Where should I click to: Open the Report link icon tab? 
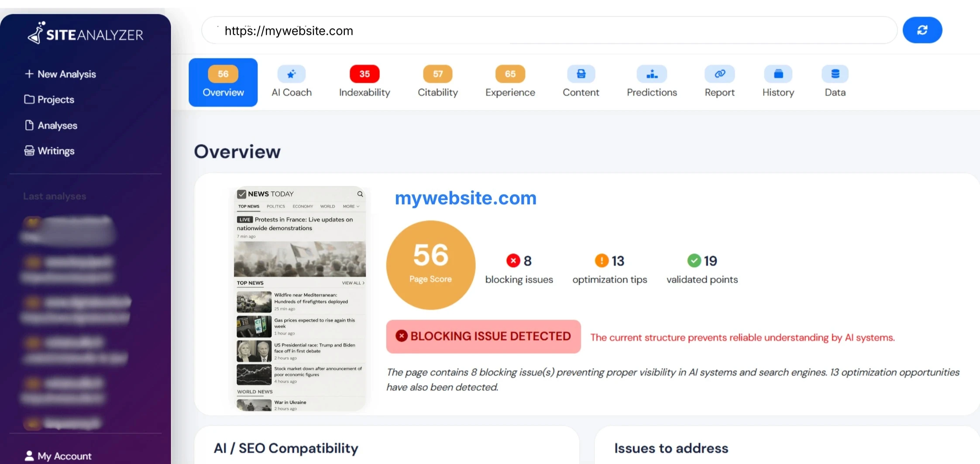(x=720, y=74)
